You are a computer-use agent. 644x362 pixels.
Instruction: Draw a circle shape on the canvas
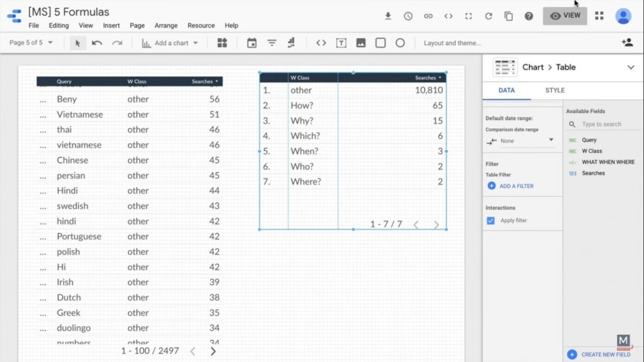click(400, 43)
